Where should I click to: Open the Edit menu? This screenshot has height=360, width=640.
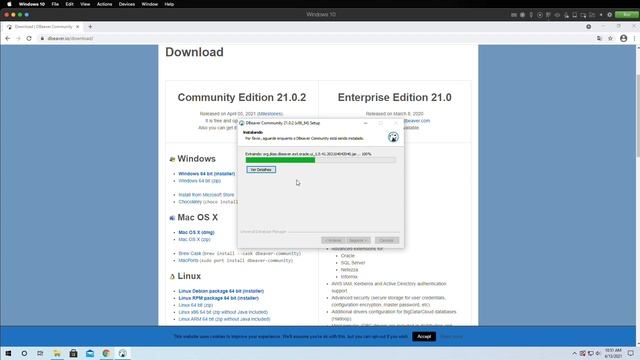69,4
